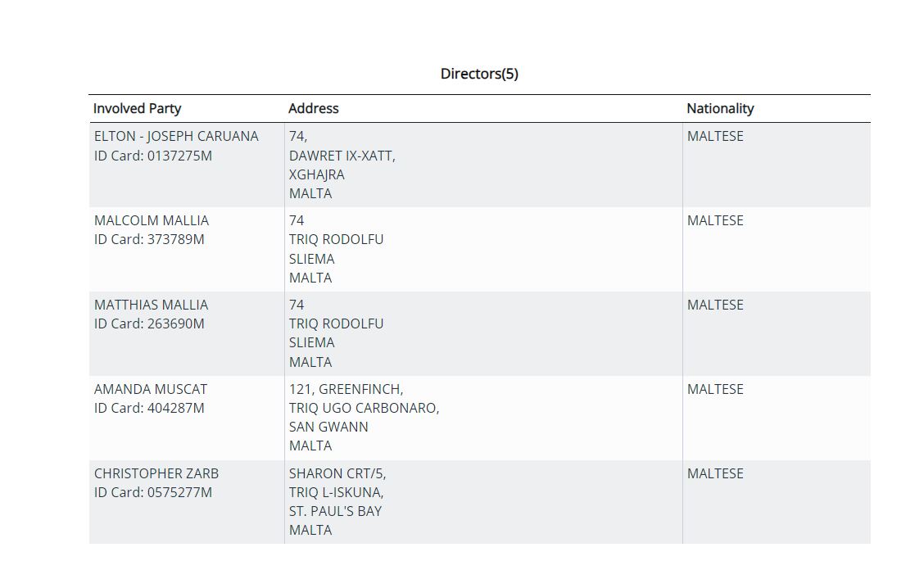Click the Directors(5) table heading
924x570 pixels.
[x=479, y=74]
